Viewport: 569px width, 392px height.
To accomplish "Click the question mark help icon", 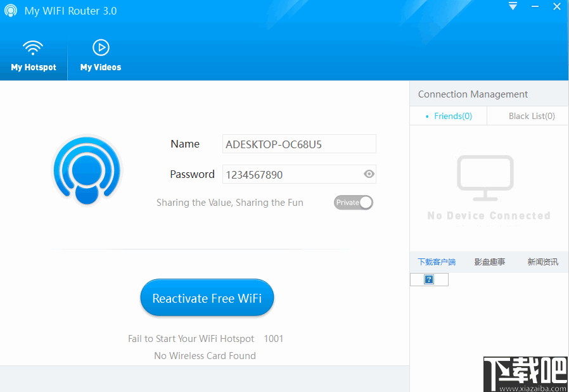I will pyautogui.click(x=428, y=279).
